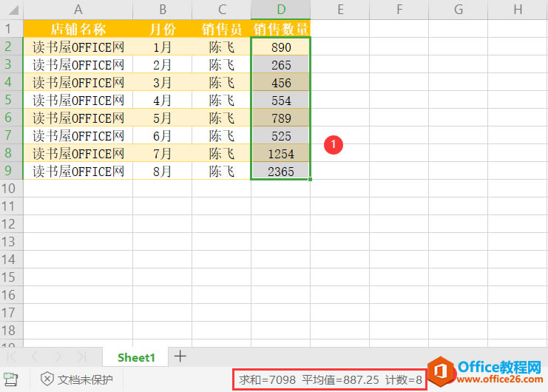Select the cell containing 456
The height and width of the screenshot is (392, 548).
pos(280,82)
